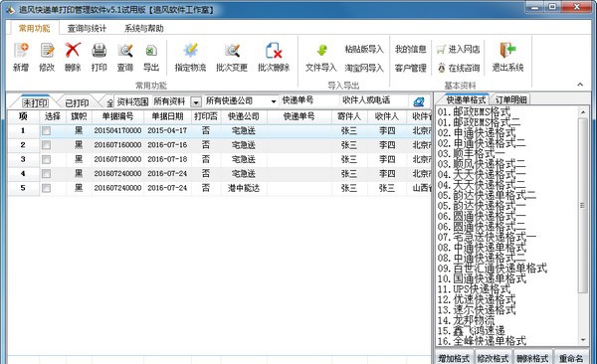Image resolution: width=597 pixels, height=364 pixels.
Task: Click the format list scroll down arrow
Action: pos(582,340)
